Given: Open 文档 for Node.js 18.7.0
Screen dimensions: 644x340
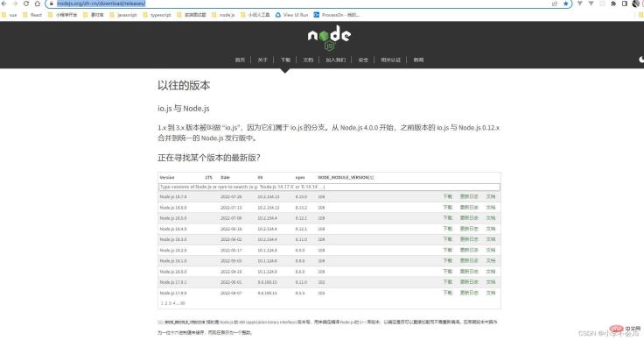Looking at the screenshot, I should coord(491,196).
